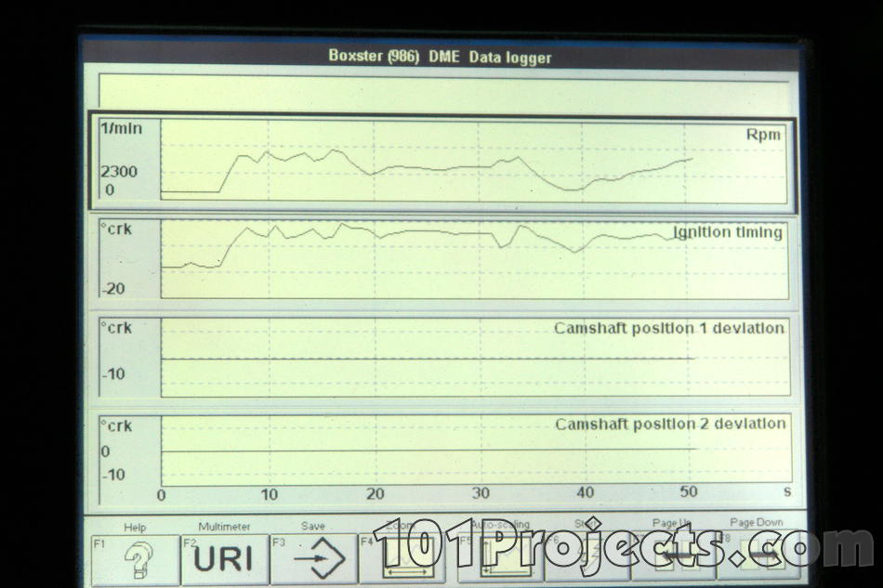The width and height of the screenshot is (883, 588).
Task: Open the Multimeter URI function (F2)
Action: coord(224,559)
